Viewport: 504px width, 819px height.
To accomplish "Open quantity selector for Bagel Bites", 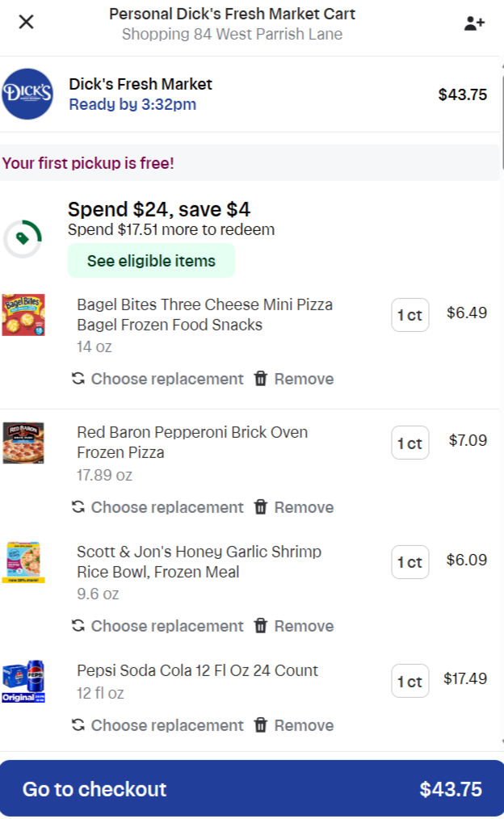I will click(x=409, y=315).
